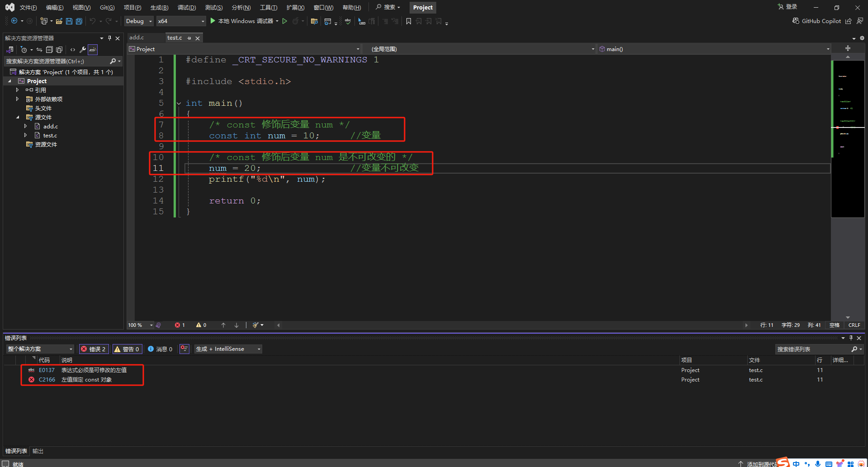Image resolution: width=868 pixels, height=467 pixels.
Task: Close the test.c editor tab
Action: tap(198, 38)
